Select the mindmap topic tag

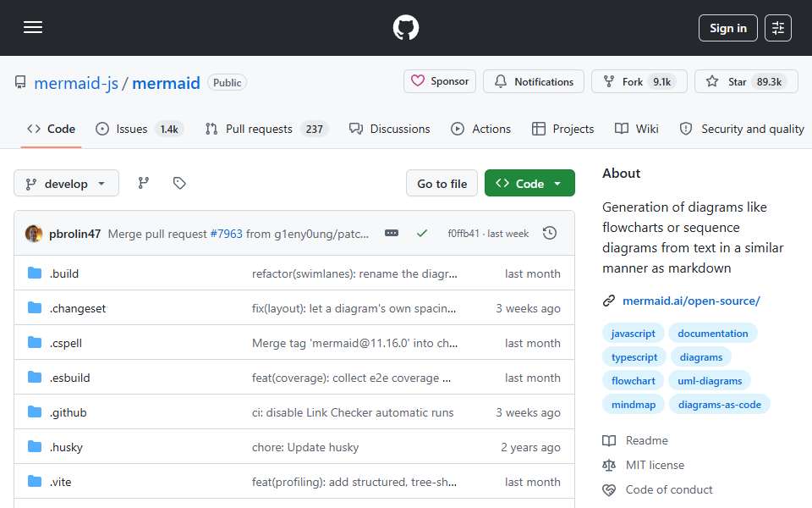point(634,405)
